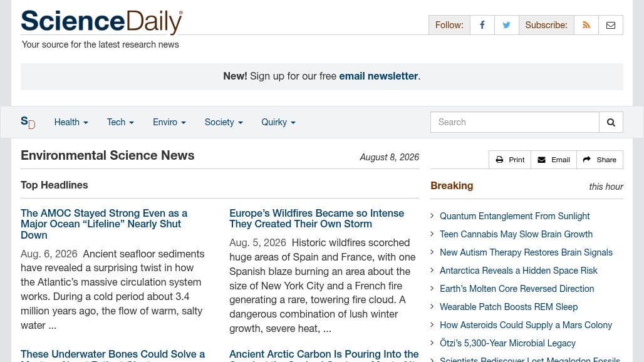Click the Top Headlines heading

[55, 185]
